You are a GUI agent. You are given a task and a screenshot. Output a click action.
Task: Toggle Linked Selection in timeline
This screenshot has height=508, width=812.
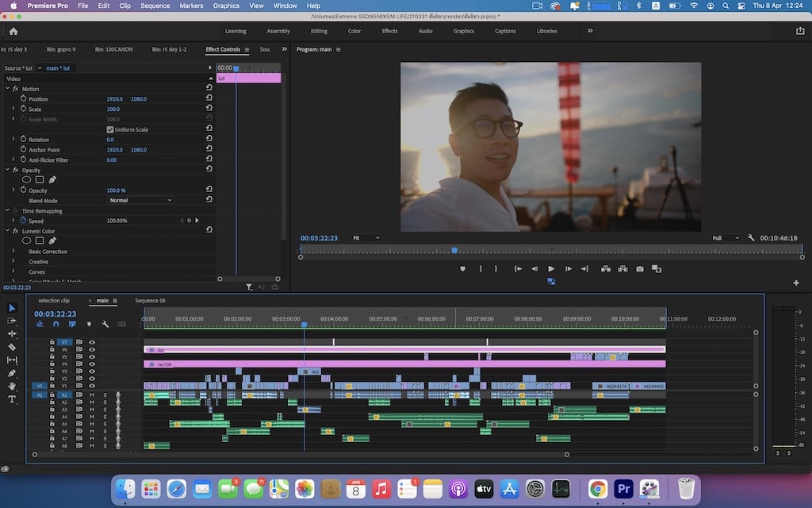(72, 324)
